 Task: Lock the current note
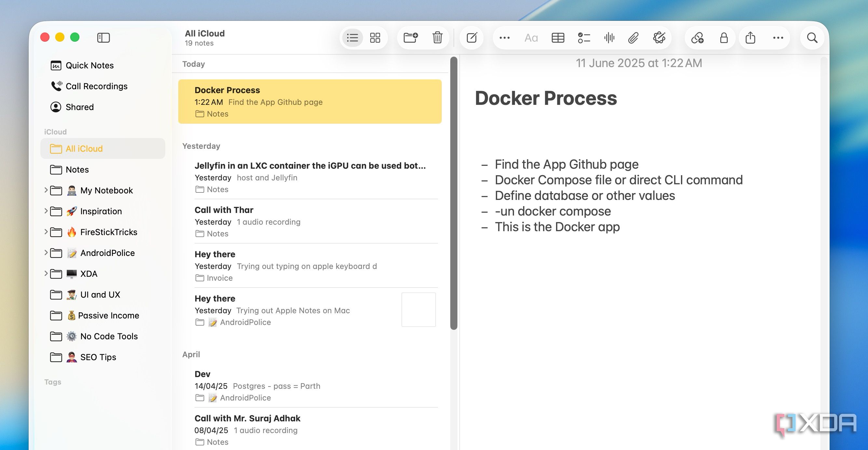click(x=724, y=38)
